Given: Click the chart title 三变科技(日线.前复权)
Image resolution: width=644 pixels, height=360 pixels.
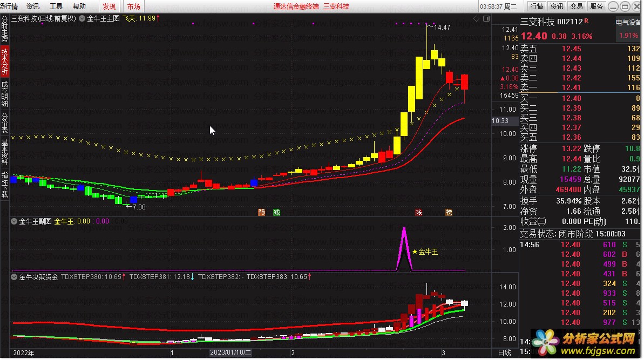Looking at the screenshot, I should click(44, 18).
